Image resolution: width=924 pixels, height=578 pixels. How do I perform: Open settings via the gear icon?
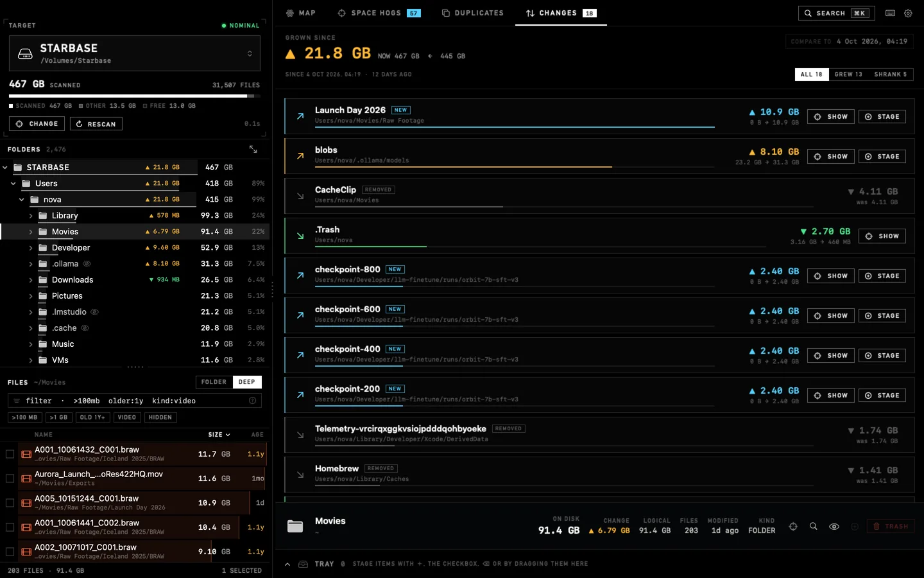(x=908, y=13)
